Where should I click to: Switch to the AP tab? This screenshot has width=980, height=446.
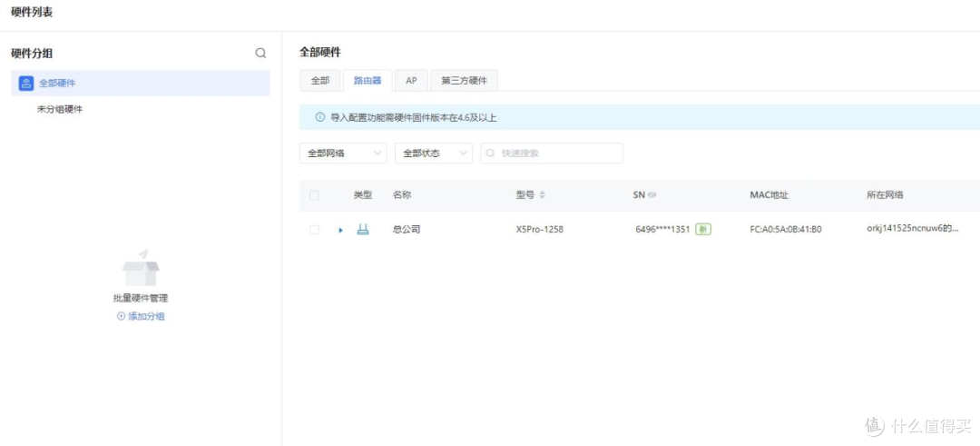click(x=411, y=81)
